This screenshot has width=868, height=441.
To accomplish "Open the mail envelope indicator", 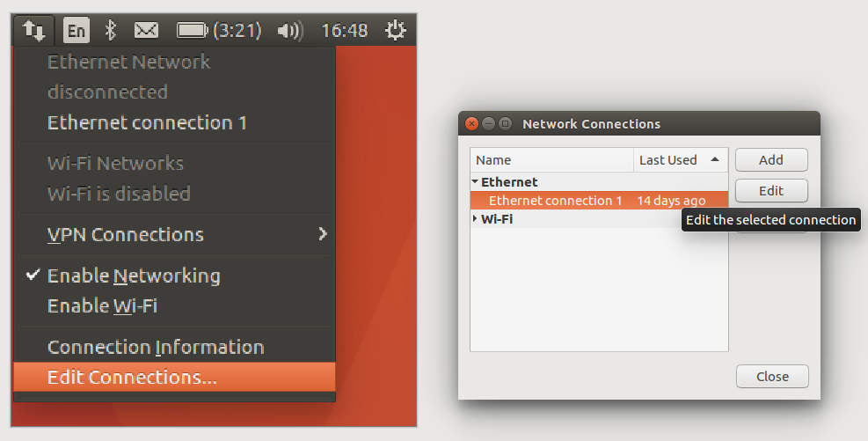I will pos(145,31).
